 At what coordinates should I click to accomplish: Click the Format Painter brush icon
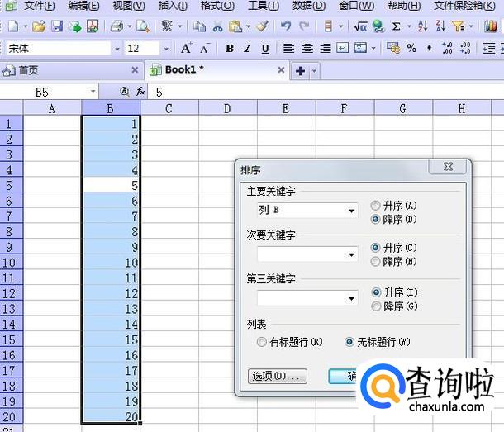262,26
